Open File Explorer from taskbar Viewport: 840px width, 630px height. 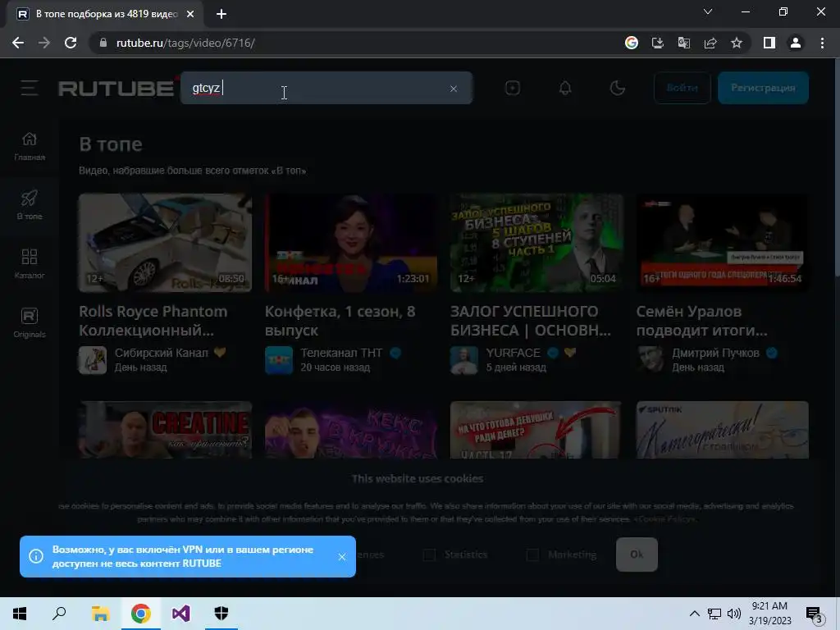pos(100,614)
